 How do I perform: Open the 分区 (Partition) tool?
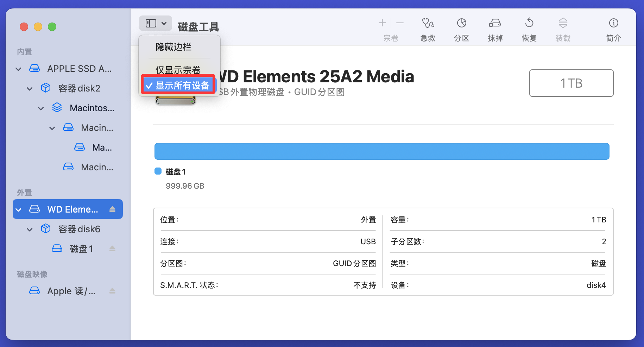click(461, 28)
